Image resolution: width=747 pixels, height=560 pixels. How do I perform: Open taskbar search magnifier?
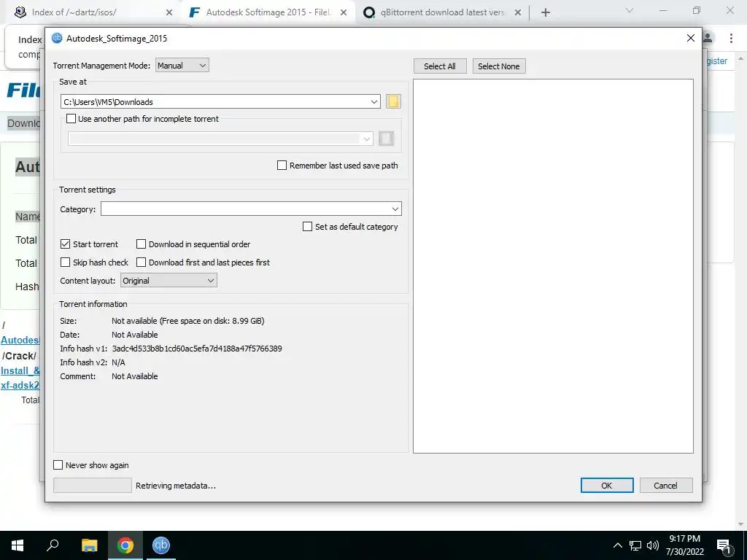[53, 545]
